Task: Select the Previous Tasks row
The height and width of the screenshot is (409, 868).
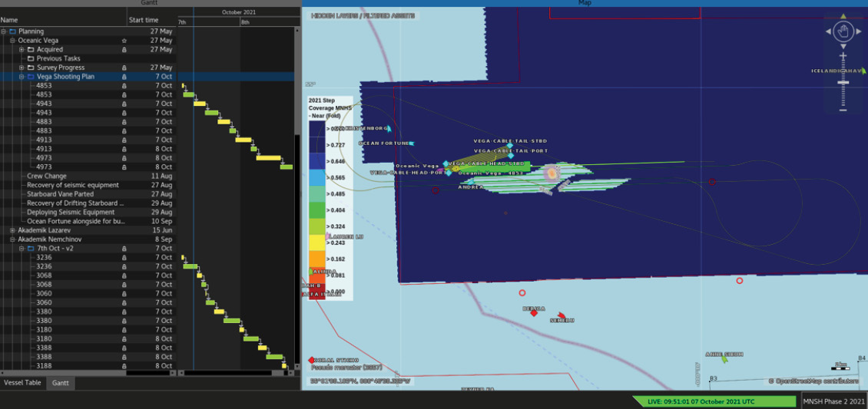Action: point(88,58)
